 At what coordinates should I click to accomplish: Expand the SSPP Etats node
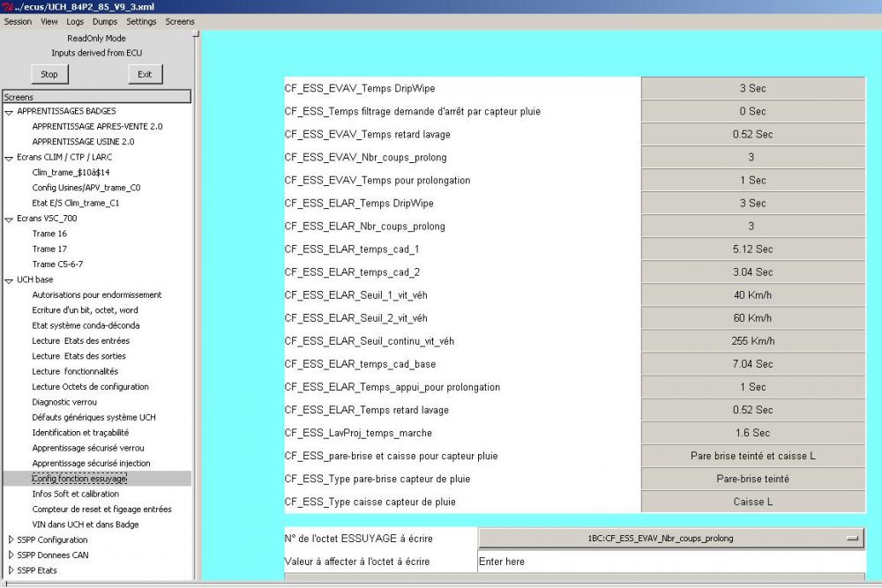coord(11,570)
